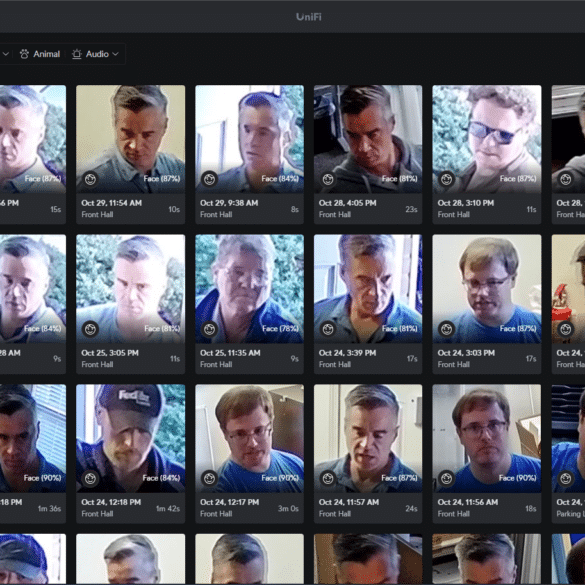The width and height of the screenshot is (585, 585).
Task: Select the siren icon of the Audio filter
Action: tap(76, 54)
